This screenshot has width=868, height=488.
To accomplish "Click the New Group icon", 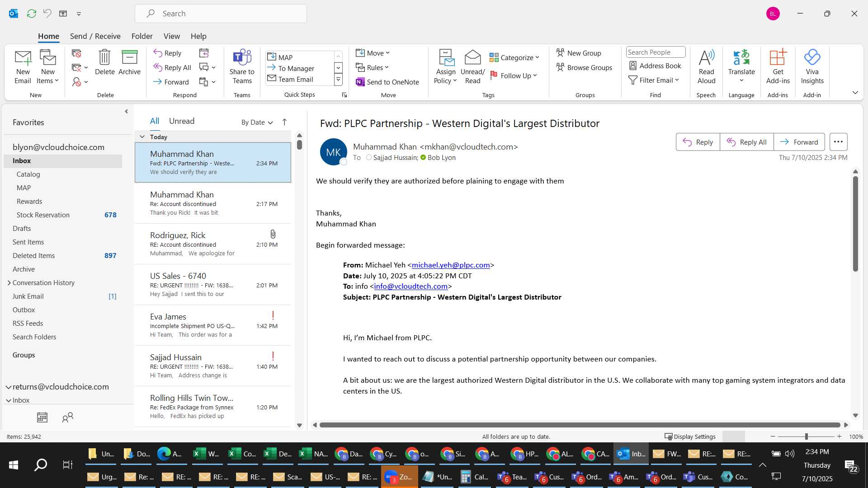I will tap(561, 53).
